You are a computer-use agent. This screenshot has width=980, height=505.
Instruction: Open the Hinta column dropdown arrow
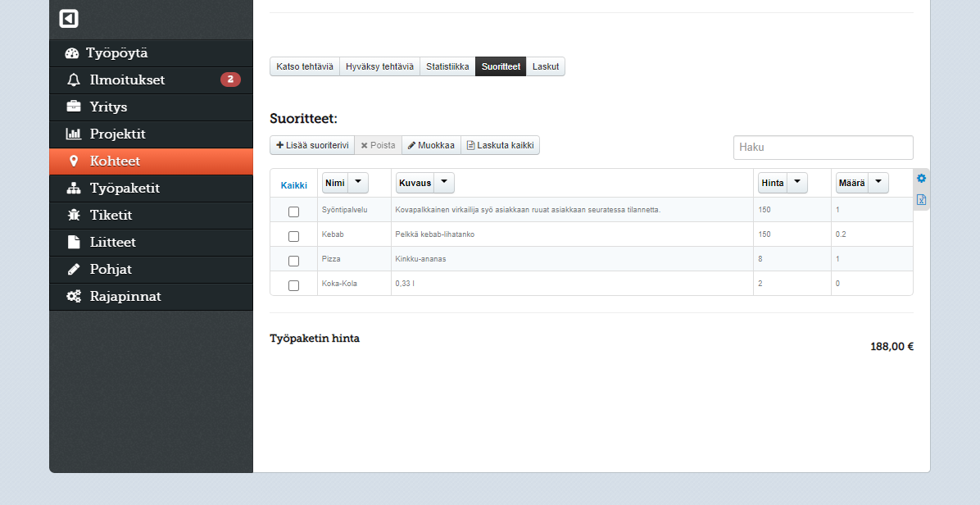click(796, 183)
